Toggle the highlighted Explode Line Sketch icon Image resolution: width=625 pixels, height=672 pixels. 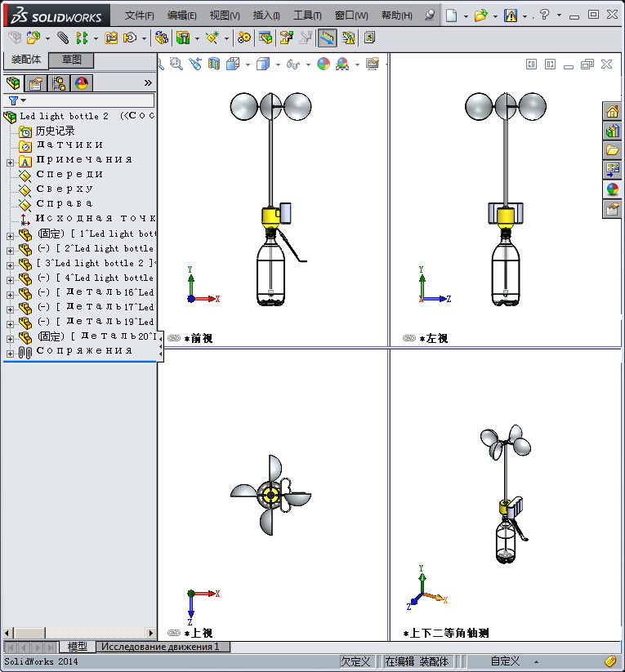327,38
